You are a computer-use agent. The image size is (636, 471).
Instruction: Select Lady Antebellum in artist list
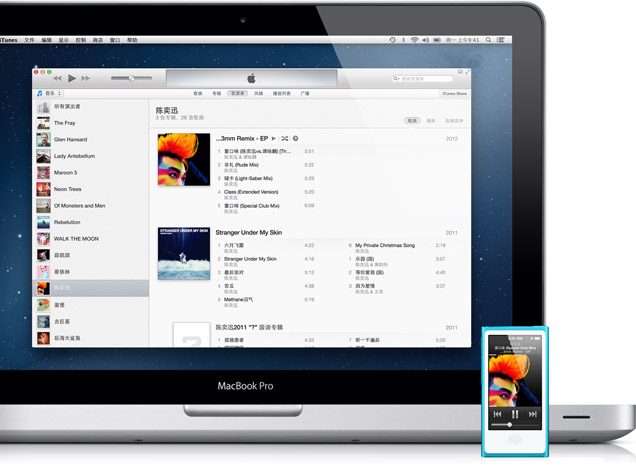[x=90, y=156]
